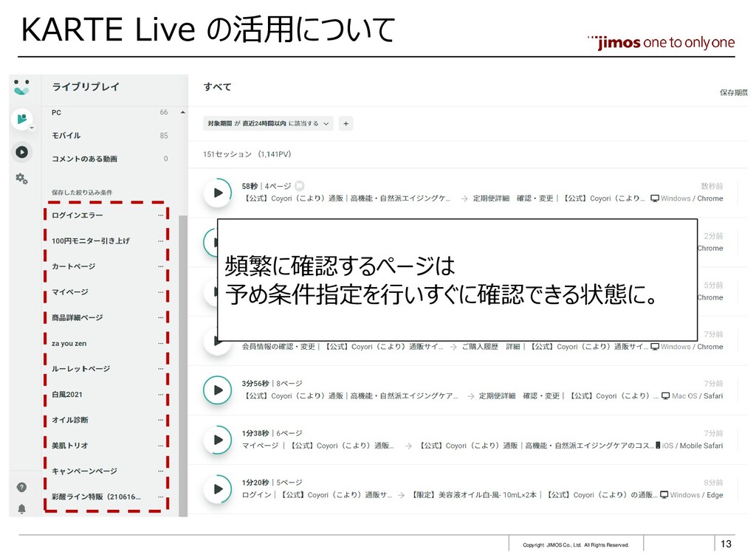The height and width of the screenshot is (560, 756).
Task: Click the モバイル count 85
Action: point(164,136)
